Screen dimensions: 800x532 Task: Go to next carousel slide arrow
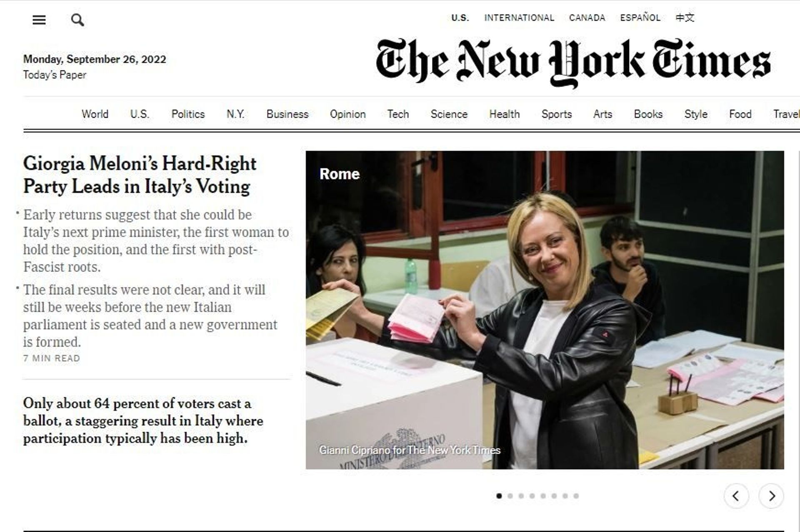tap(771, 496)
